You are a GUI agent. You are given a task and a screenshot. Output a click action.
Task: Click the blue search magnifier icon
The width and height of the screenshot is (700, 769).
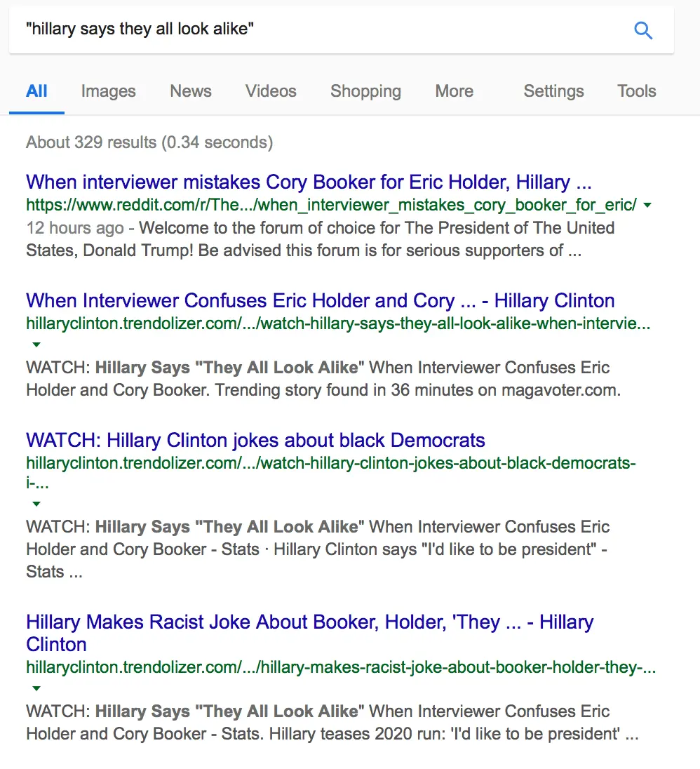point(642,30)
